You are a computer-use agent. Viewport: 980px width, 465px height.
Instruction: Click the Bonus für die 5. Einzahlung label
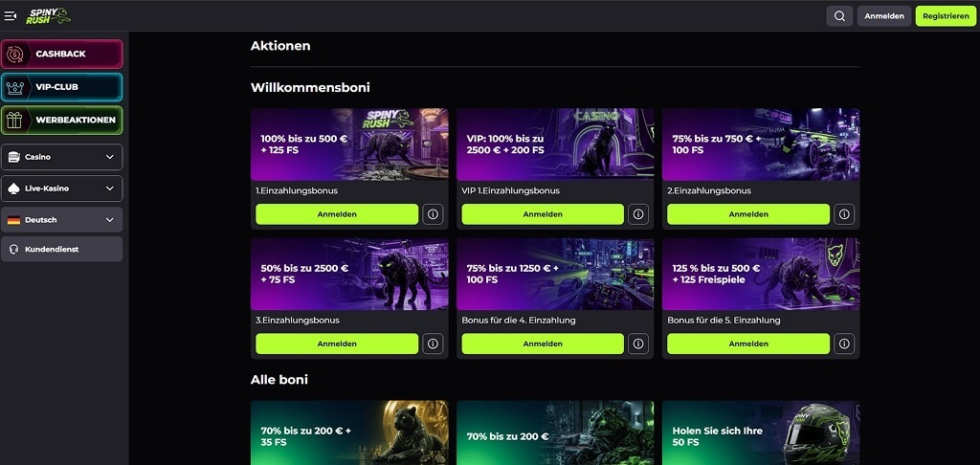(724, 320)
